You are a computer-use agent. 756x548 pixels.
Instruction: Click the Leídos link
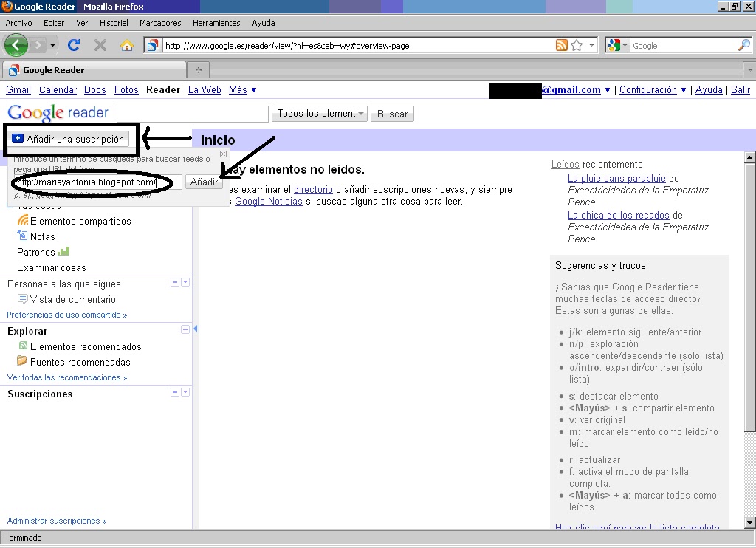(x=565, y=164)
